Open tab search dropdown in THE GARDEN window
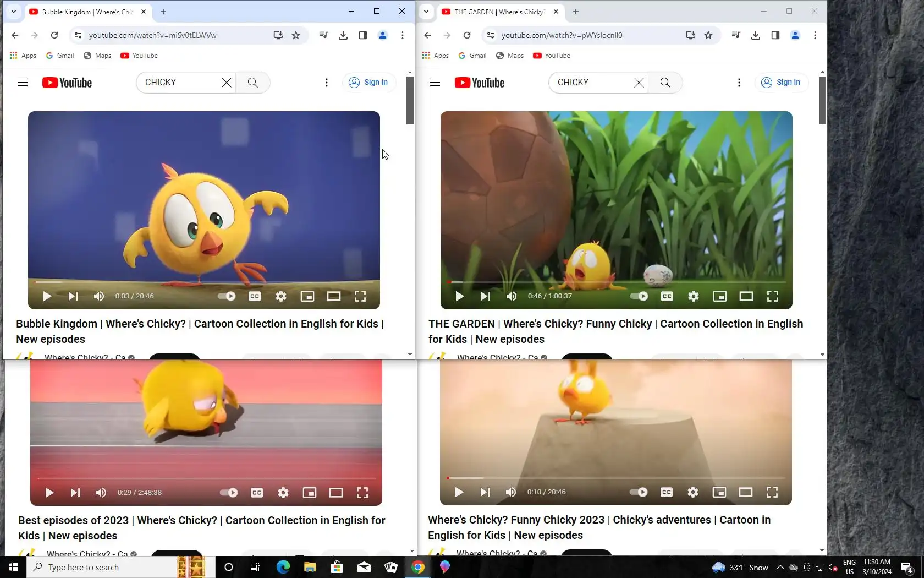Viewport: 924px width, 578px height. tap(426, 12)
